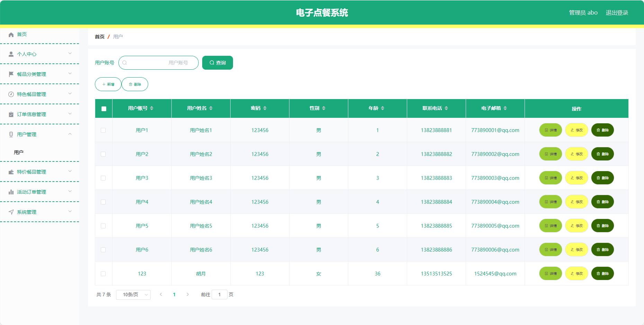Expand the 系统管理 chevron
This screenshot has height=325, width=644.
(x=70, y=211)
